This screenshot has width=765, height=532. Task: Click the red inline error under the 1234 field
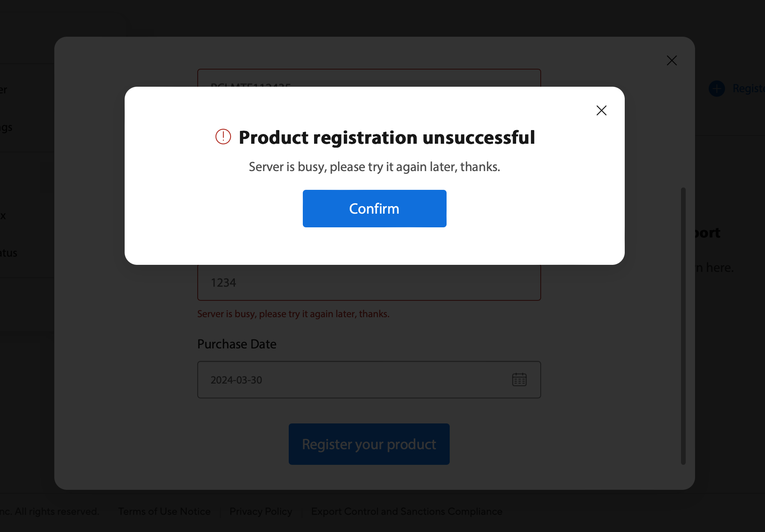[x=293, y=314]
